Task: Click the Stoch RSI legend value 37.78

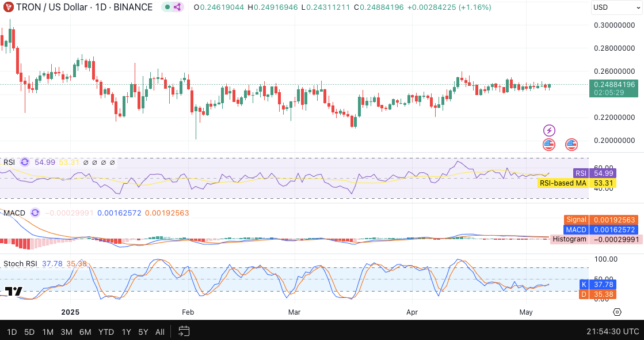Action: 52,263
